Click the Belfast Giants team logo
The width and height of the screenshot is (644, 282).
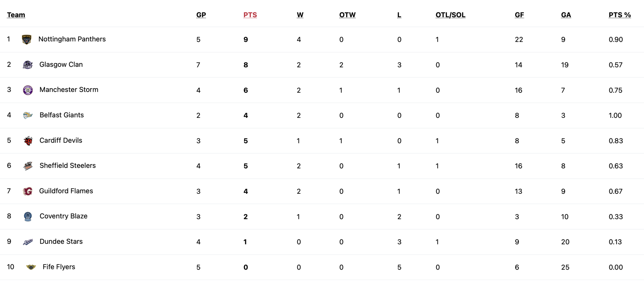(28, 116)
